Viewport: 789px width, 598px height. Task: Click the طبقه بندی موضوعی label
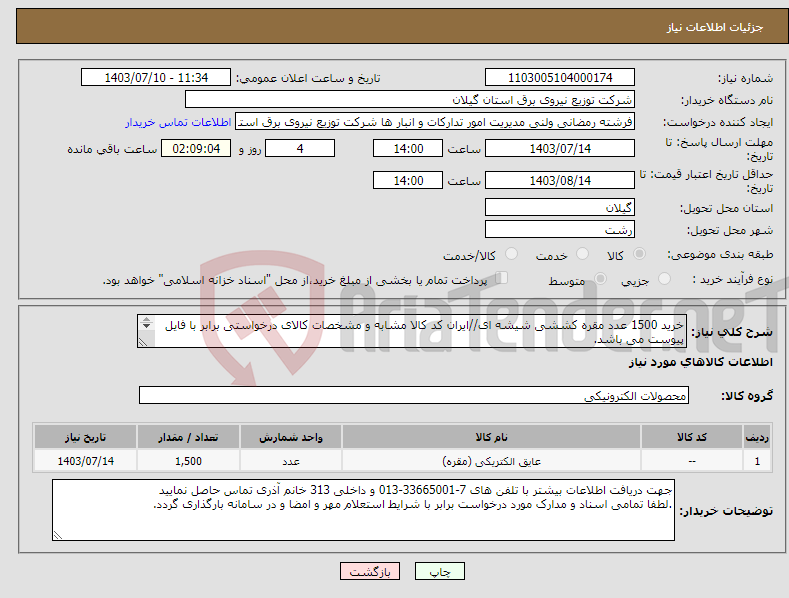coord(720,254)
